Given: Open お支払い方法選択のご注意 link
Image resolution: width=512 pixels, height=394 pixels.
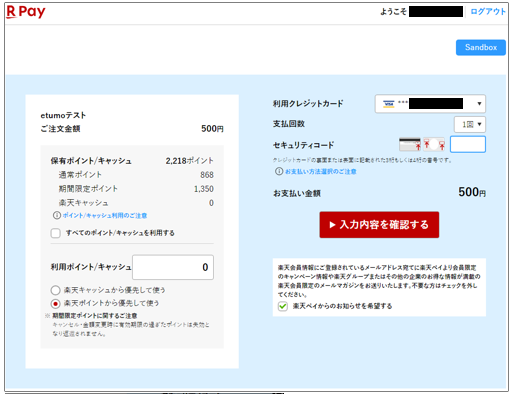Looking at the screenshot, I should 321,171.
